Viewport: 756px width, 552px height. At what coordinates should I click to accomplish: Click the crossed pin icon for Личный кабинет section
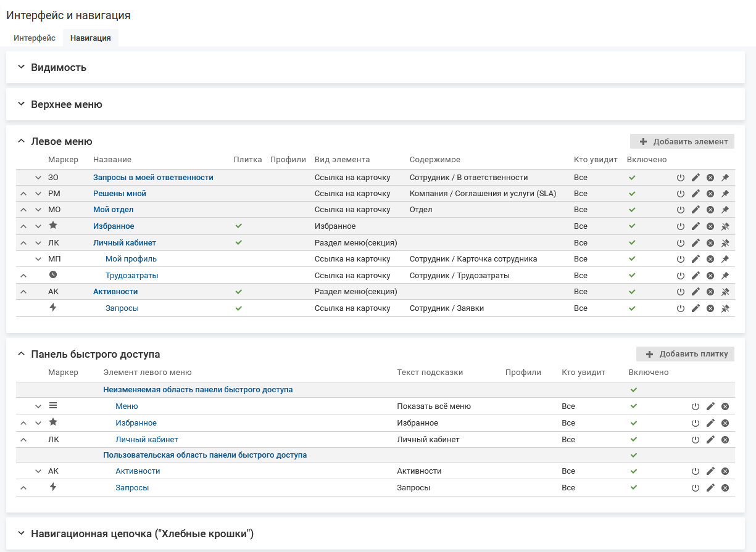pos(725,243)
